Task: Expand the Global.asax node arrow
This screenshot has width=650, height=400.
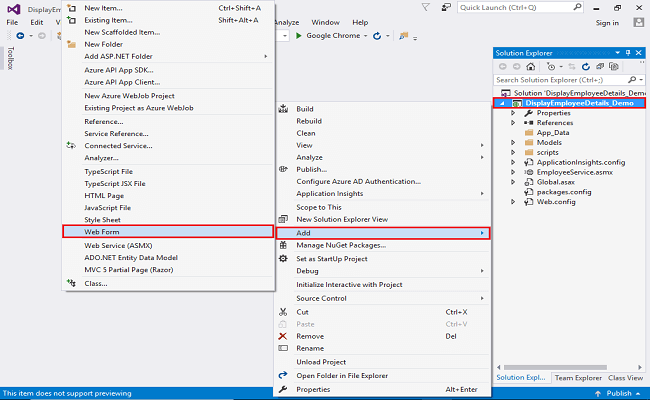Action: pyautogui.click(x=513, y=182)
